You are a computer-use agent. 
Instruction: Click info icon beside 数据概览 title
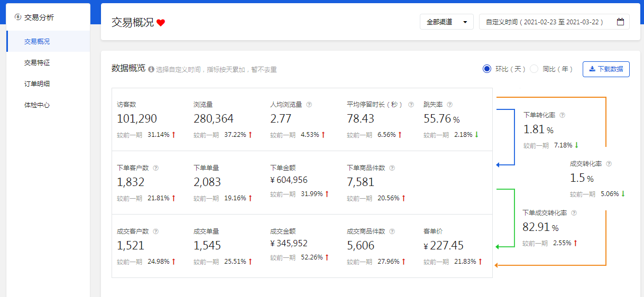point(151,69)
